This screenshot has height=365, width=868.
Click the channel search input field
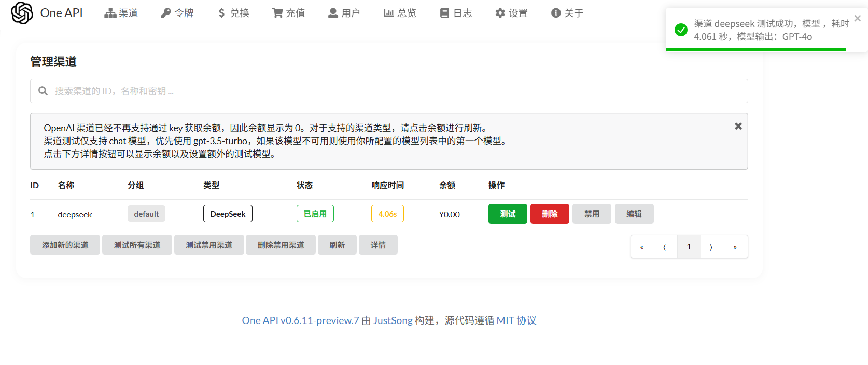pyautogui.click(x=389, y=91)
